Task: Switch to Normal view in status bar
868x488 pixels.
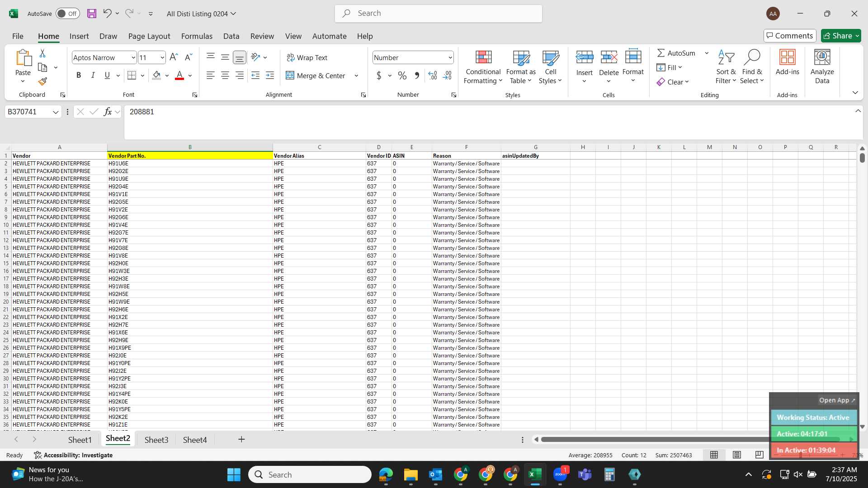Action: point(714,455)
